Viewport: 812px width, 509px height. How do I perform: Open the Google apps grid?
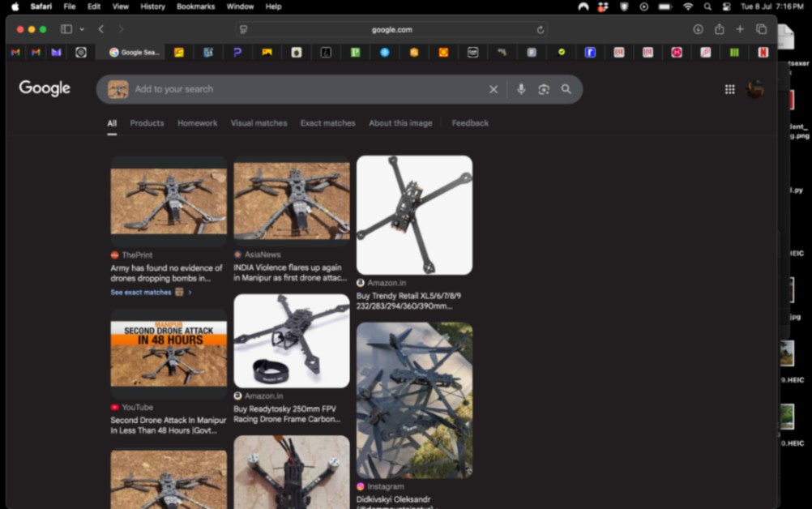[x=729, y=90]
